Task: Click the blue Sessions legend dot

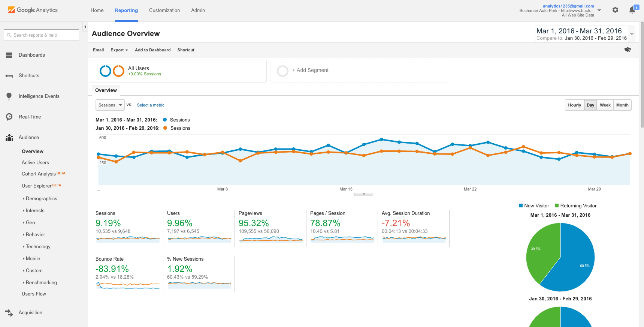Action: tap(165, 120)
